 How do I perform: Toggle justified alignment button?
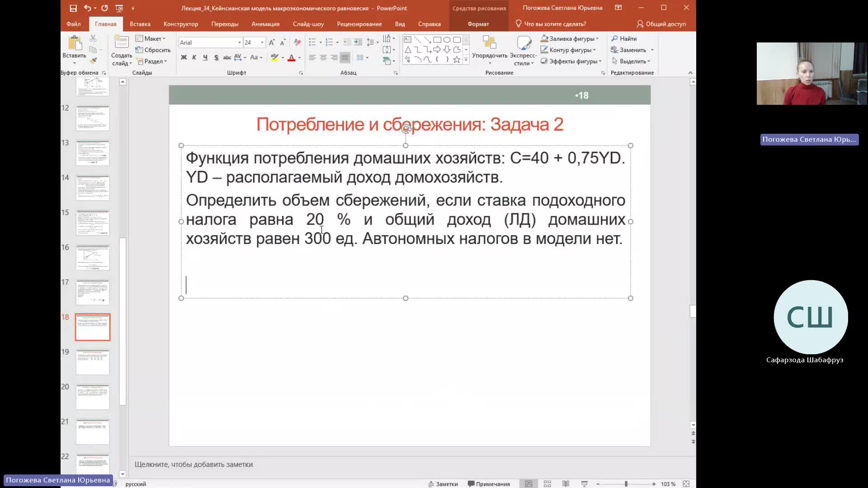345,57
